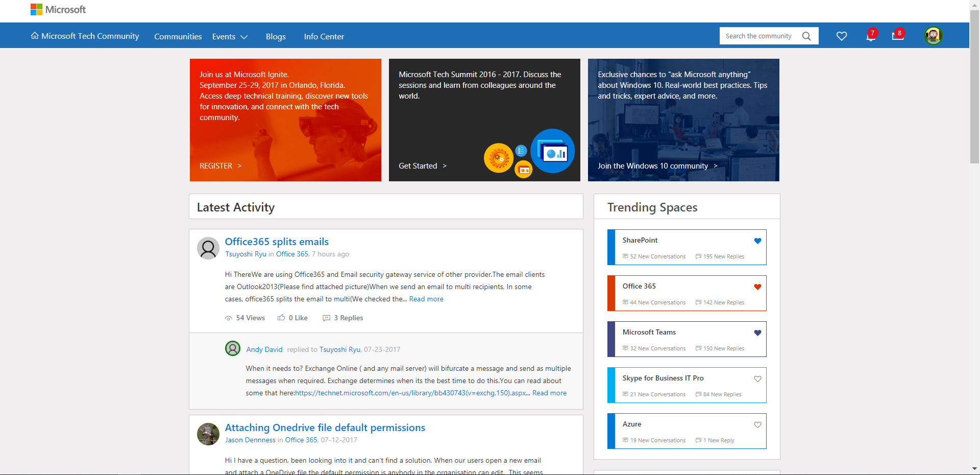Unfavorite the SharePoint space heart
Viewport: 980px width, 475px height.
point(757,241)
